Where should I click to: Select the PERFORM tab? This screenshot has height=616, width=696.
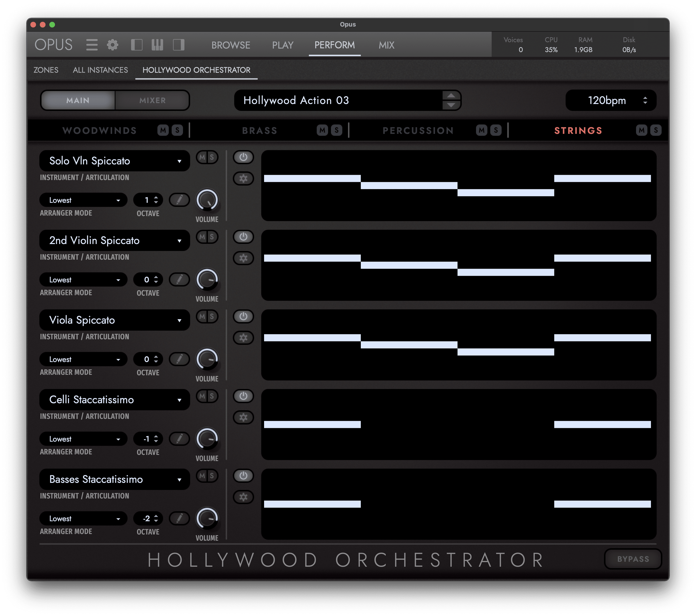(x=334, y=45)
